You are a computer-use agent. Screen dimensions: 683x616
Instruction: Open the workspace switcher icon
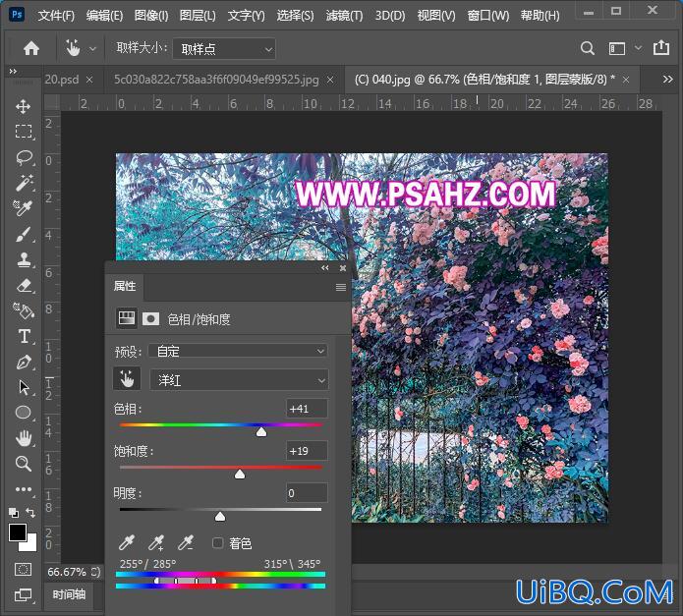point(617,48)
